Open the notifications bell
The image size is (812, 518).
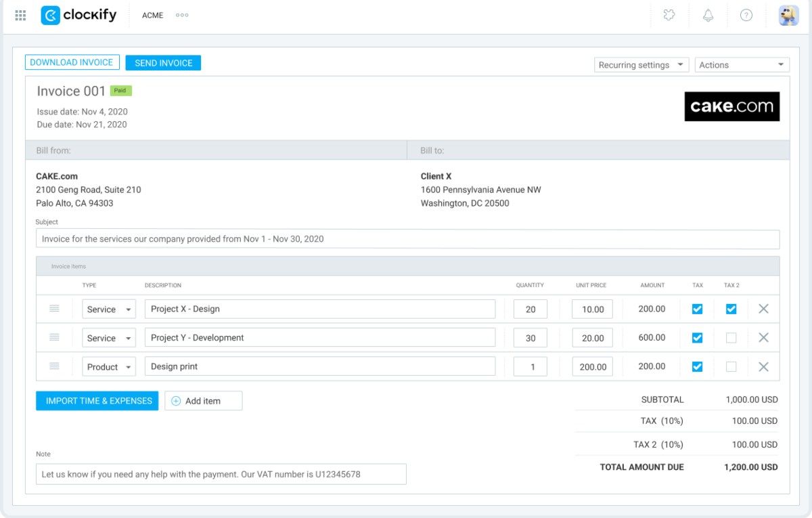(708, 15)
